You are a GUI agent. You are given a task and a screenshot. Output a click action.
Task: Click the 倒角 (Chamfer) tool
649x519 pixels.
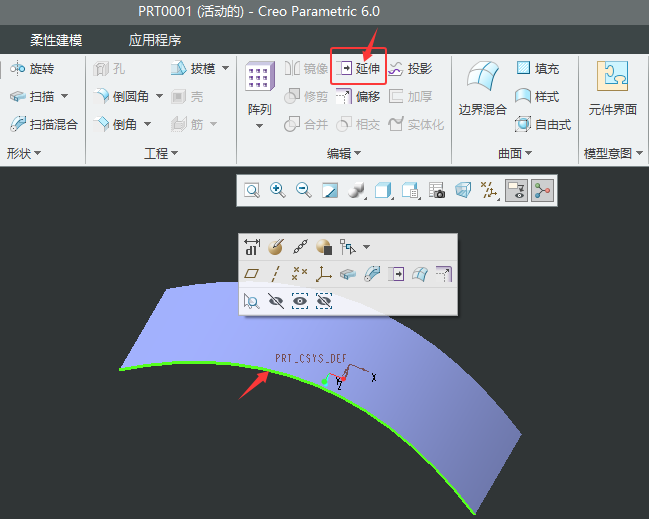pyautogui.click(x=115, y=124)
